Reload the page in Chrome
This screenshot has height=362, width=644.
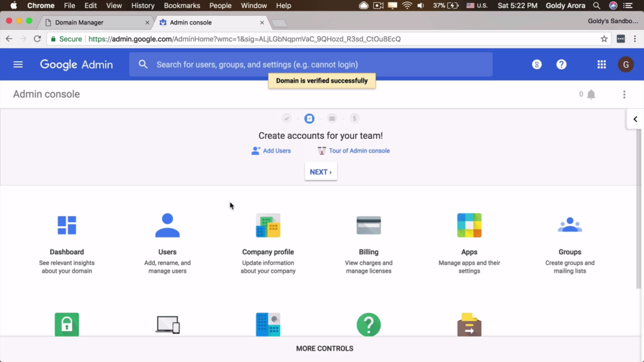tap(38, 39)
